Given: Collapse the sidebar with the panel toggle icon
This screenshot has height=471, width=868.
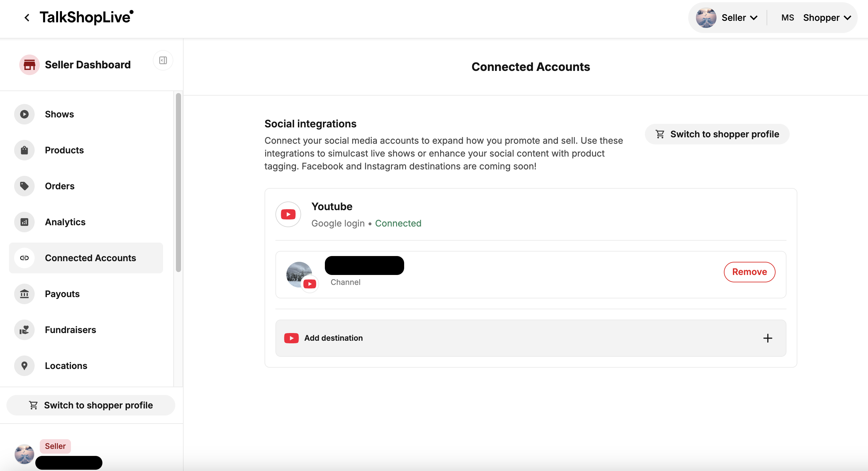Looking at the screenshot, I should pyautogui.click(x=163, y=60).
